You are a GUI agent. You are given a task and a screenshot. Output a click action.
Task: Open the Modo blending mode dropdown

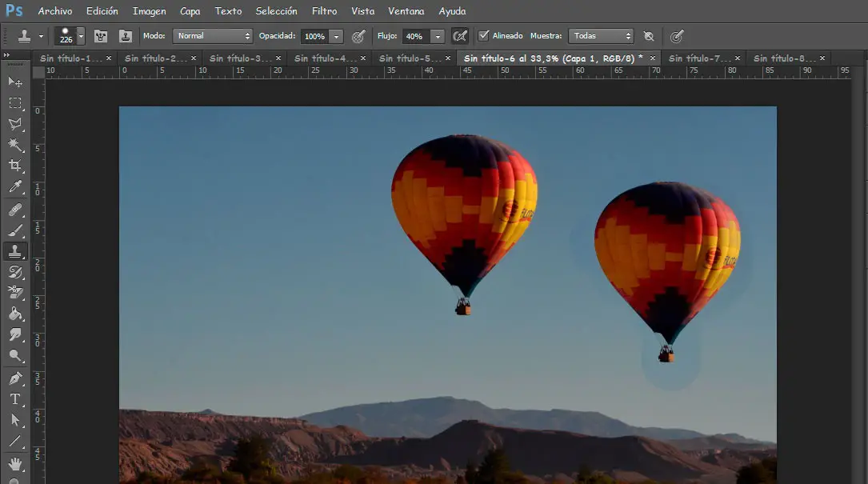coord(212,36)
